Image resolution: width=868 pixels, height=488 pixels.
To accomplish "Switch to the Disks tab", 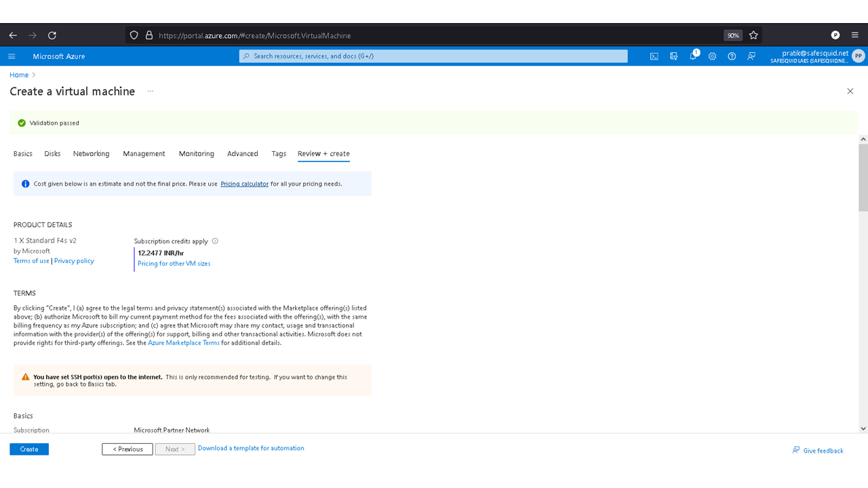I will point(53,154).
